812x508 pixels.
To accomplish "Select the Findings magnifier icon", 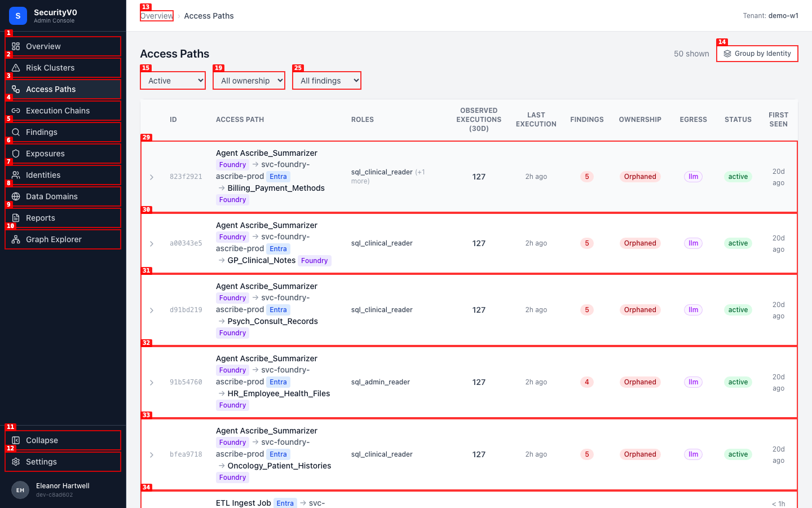I will [16, 132].
